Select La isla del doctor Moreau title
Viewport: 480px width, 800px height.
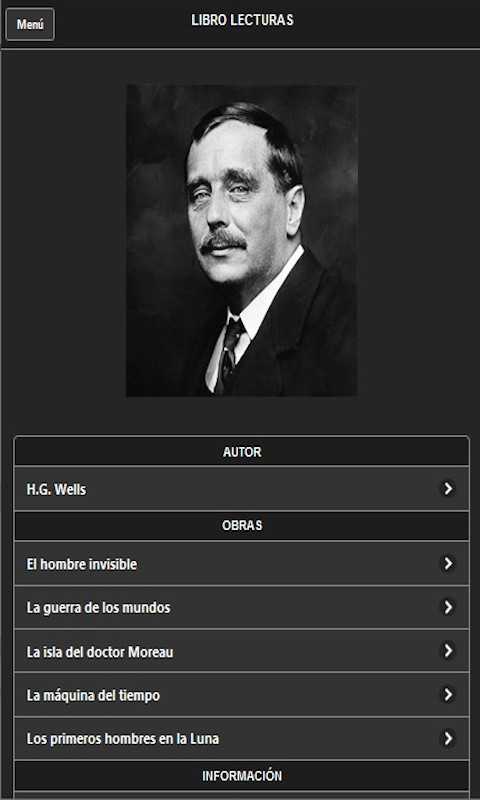pyautogui.click(x=100, y=652)
